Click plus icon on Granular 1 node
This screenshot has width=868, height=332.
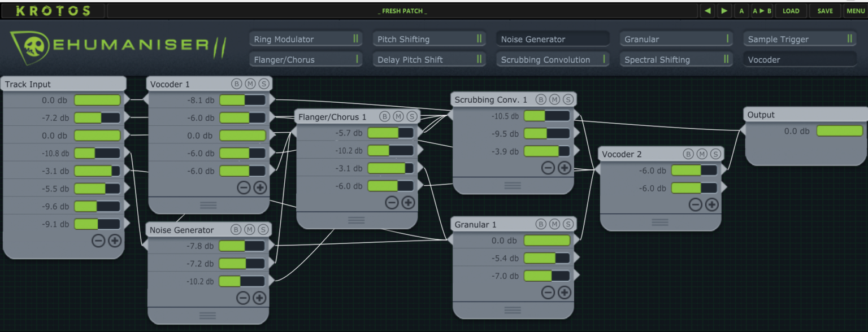pyautogui.click(x=565, y=292)
